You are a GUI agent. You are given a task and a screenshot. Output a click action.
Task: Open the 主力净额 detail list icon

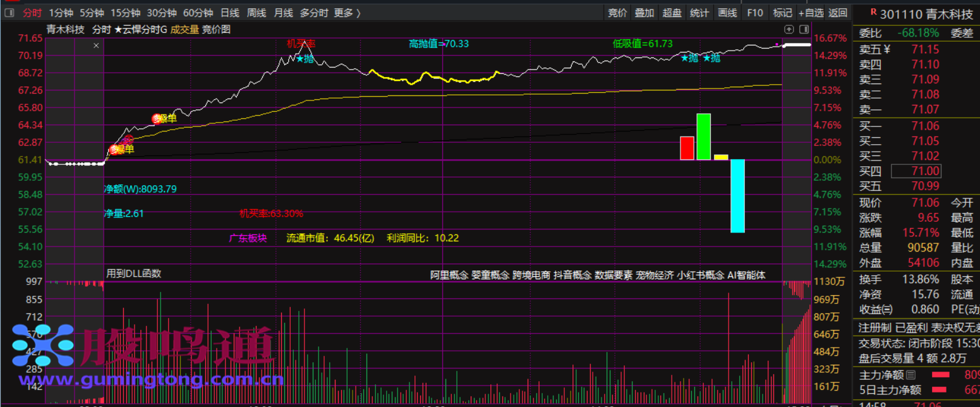(x=911, y=375)
